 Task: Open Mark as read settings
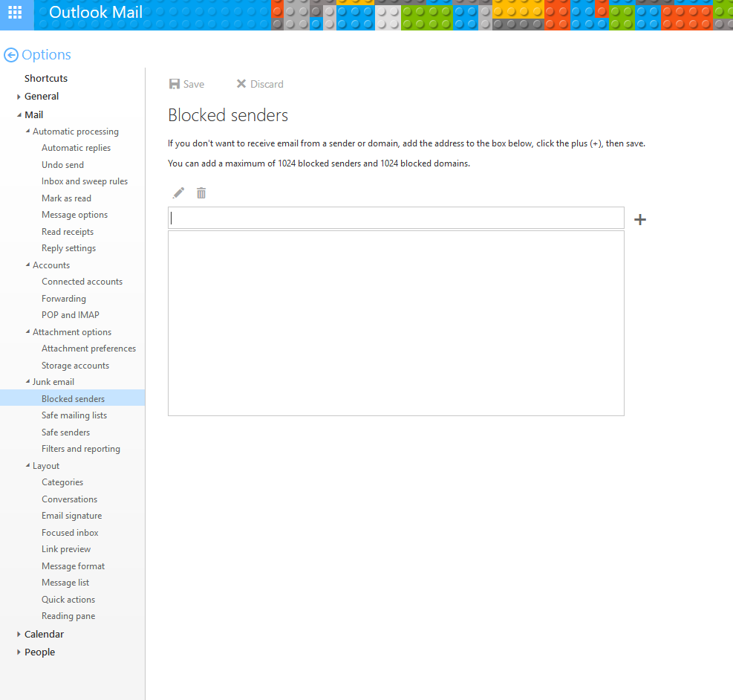[66, 198]
